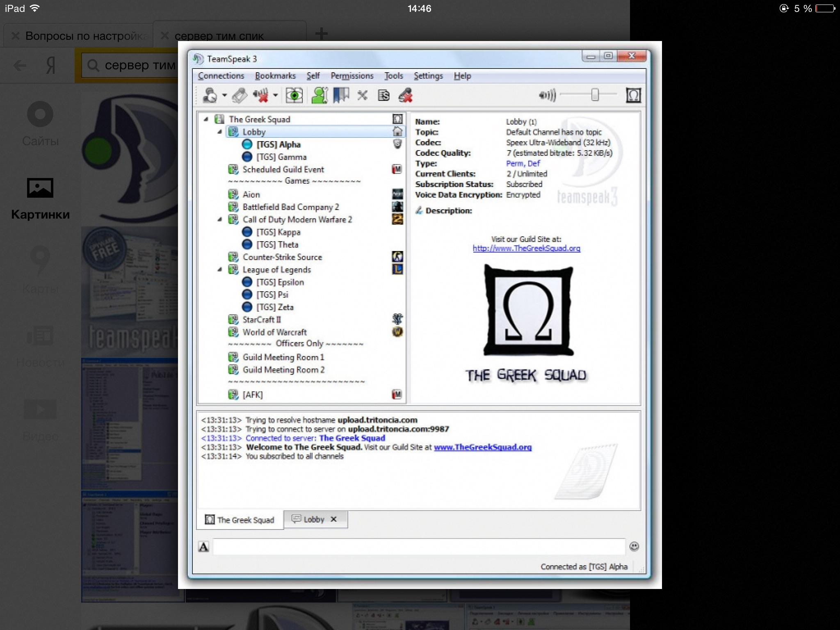Click the Counter-Strike Source channel icon
This screenshot has width=840, height=630.
click(x=397, y=257)
